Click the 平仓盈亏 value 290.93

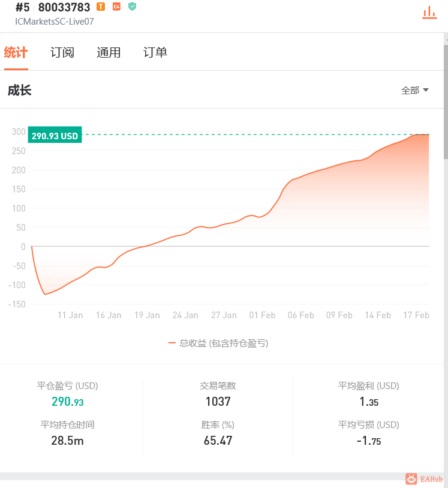click(x=67, y=402)
